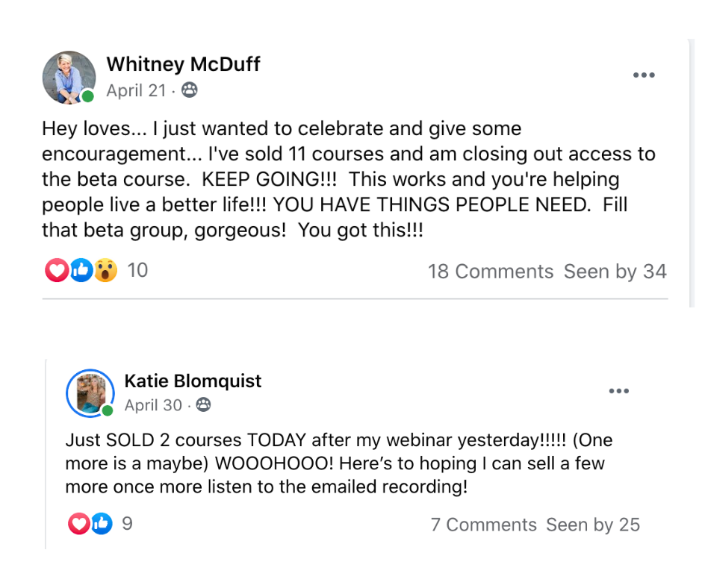Open the 18 Comments thread
702x588 pixels.
[491, 272]
